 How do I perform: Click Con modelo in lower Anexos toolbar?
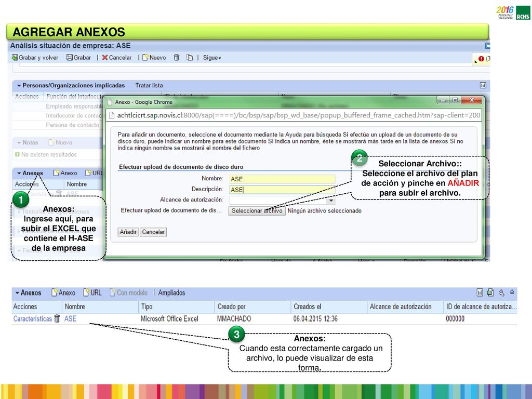point(129,292)
